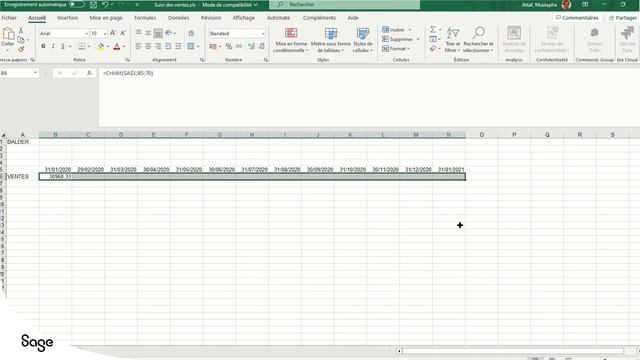640x360 pixels.
Task: Click the horizontal scrollbar left arrow
Action: (399, 351)
